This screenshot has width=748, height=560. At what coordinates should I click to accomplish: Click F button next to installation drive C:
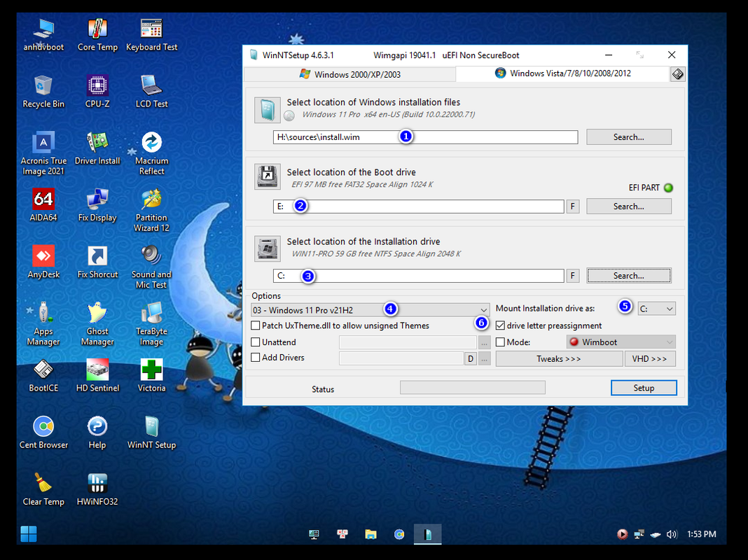(x=573, y=276)
